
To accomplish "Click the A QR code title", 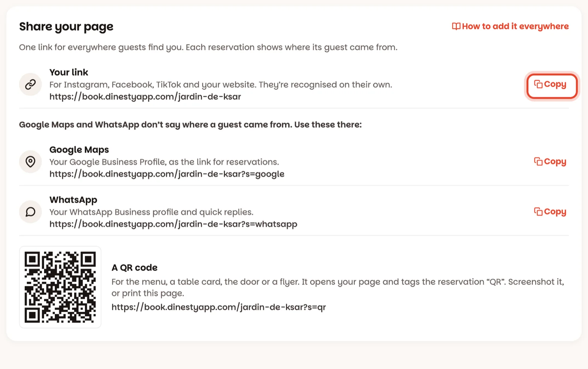I will pyautogui.click(x=135, y=267).
